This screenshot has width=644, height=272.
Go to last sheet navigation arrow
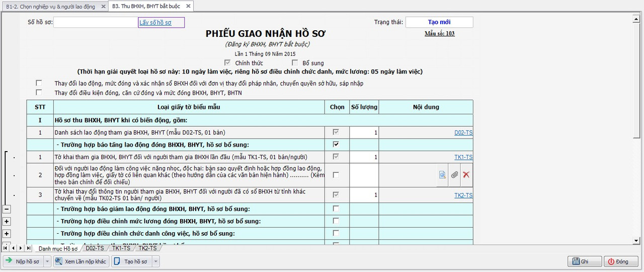point(29,248)
